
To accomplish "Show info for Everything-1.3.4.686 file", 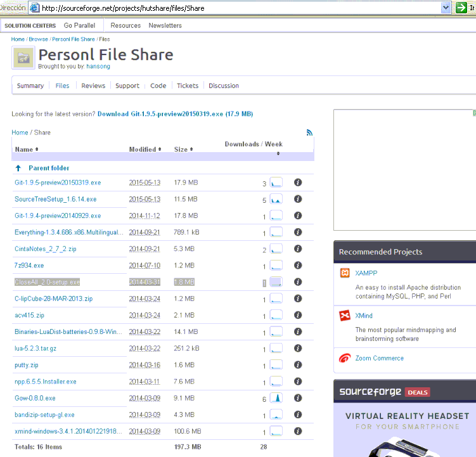I will pos(298,232).
